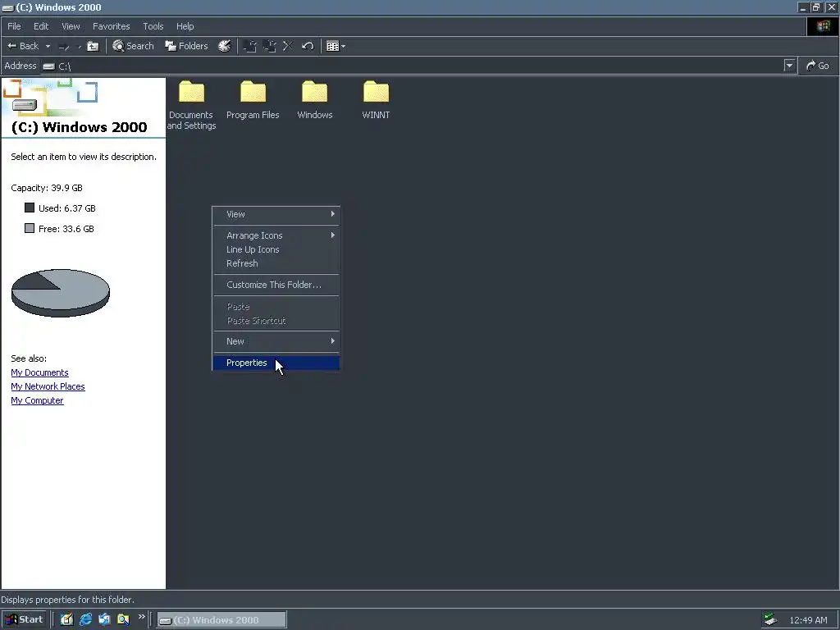The width and height of the screenshot is (840, 630).
Task: Click the Back arrow toolbar button
Action: (22, 46)
